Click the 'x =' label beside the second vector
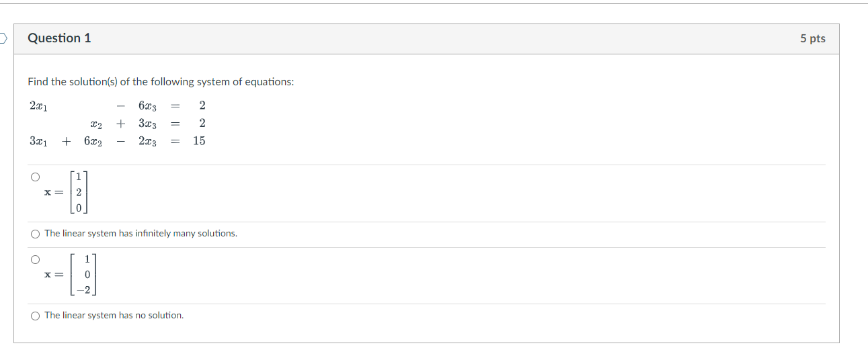868x360 pixels. tap(54, 275)
